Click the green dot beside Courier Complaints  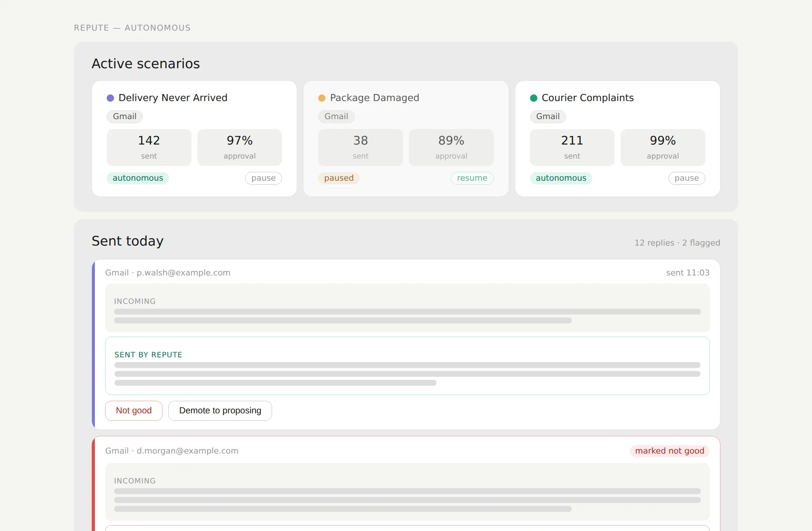pyautogui.click(x=534, y=98)
